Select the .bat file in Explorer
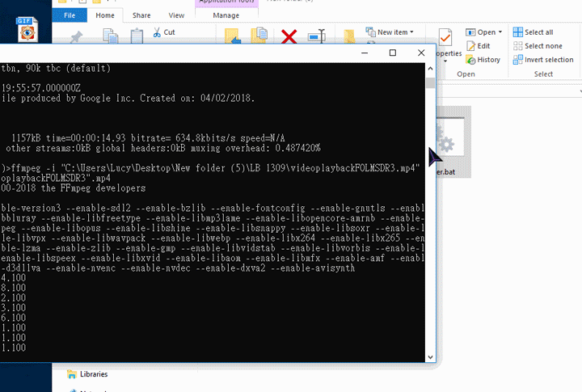Viewport: 582px width, 392px height. pos(453,142)
